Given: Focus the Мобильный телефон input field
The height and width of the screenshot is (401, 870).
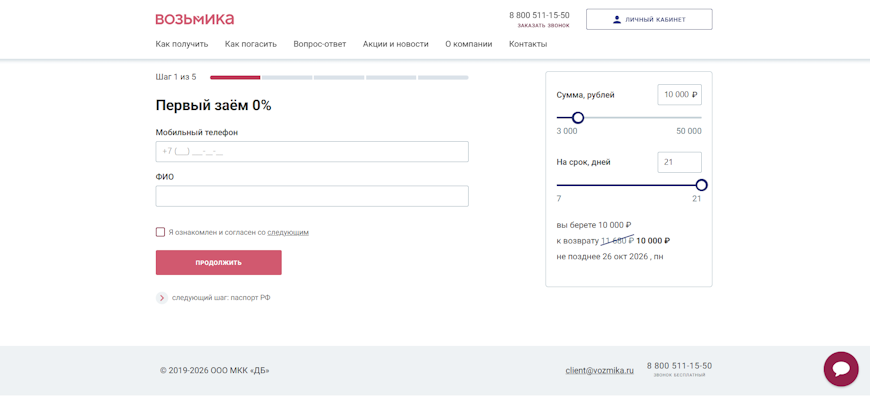Looking at the screenshot, I should (312, 151).
